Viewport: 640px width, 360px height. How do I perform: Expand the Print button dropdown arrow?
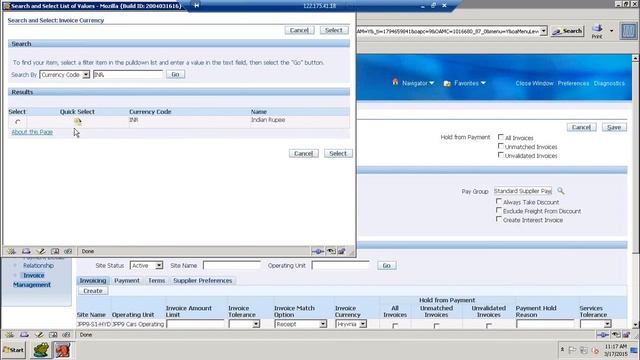click(611, 31)
